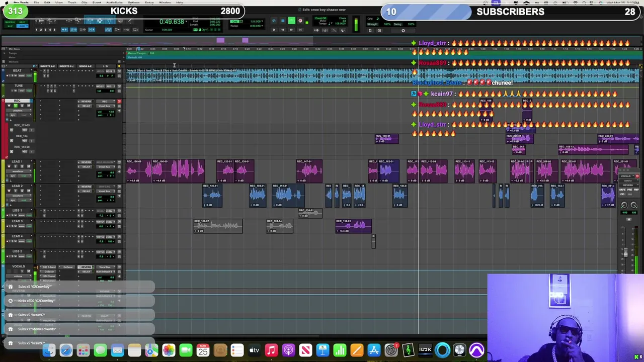
Task: Select the BEAT track name
Action: (17, 70)
